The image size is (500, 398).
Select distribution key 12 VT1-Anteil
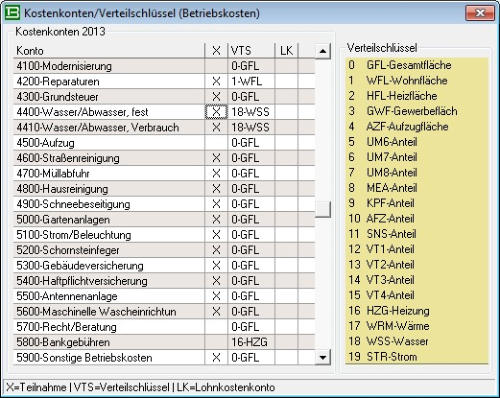coord(417,249)
